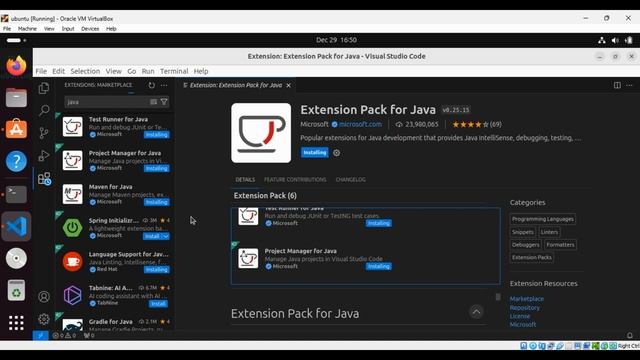Viewport: 640px width, 360px height.
Task: Open the Trash in the dock
Action: 16,290
